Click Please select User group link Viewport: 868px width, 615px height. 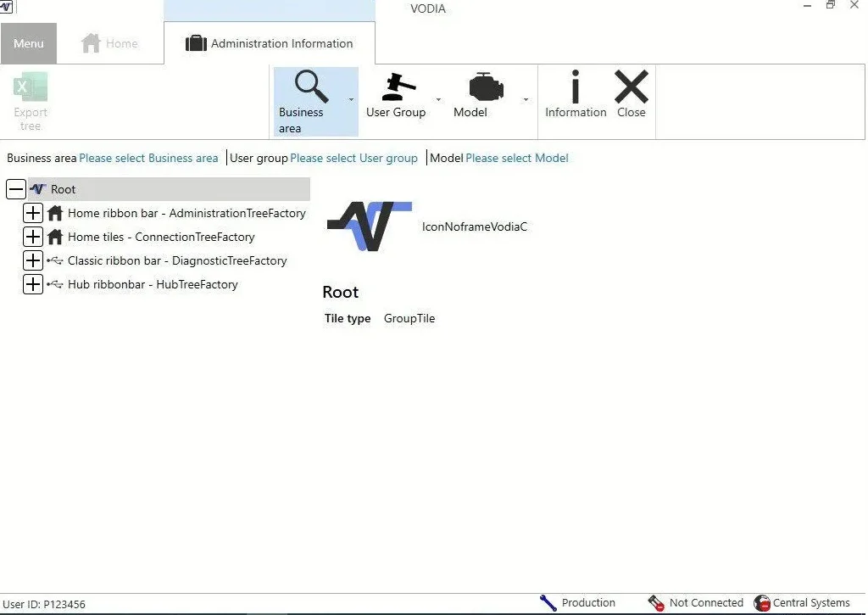(x=353, y=158)
